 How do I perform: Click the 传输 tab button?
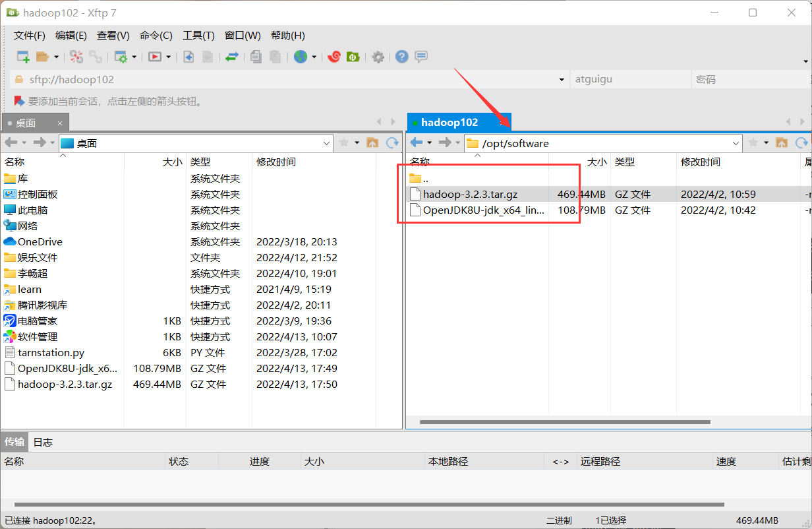(x=14, y=442)
